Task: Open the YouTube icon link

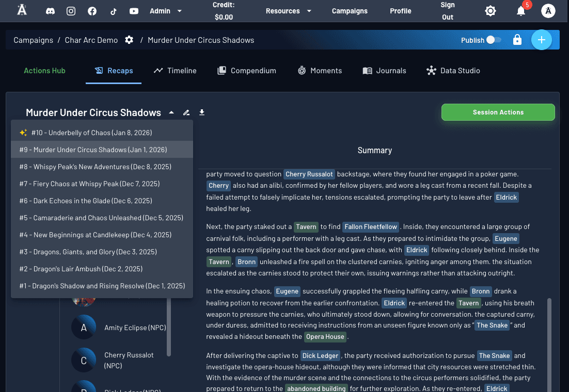Action: (134, 11)
